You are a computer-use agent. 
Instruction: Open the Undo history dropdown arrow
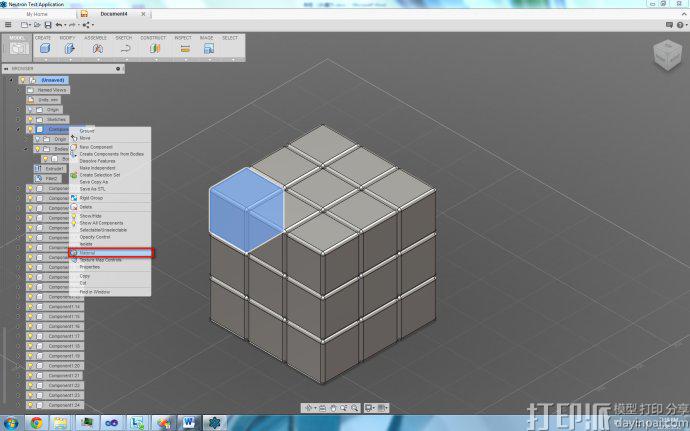[65, 25]
